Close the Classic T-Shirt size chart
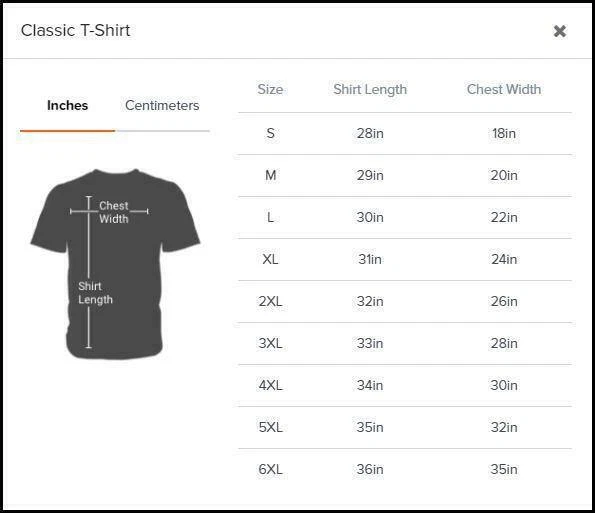595x513 pixels. (560, 31)
